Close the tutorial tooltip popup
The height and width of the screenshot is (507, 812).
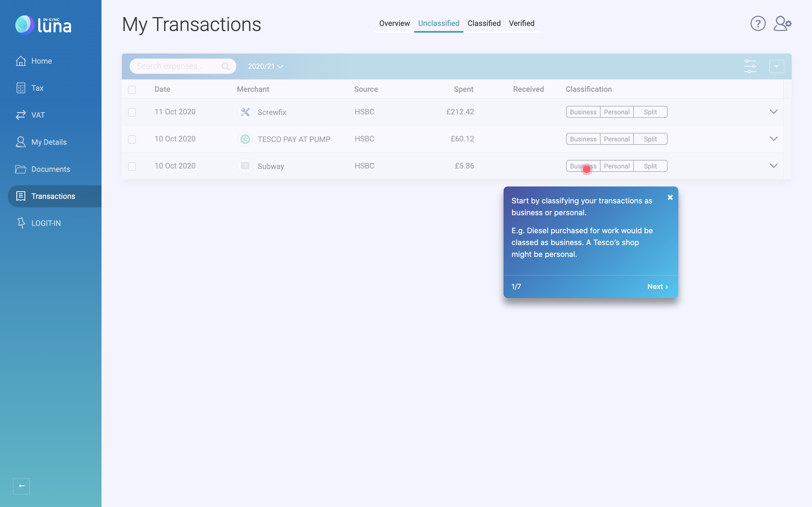[x=670, y=197]
